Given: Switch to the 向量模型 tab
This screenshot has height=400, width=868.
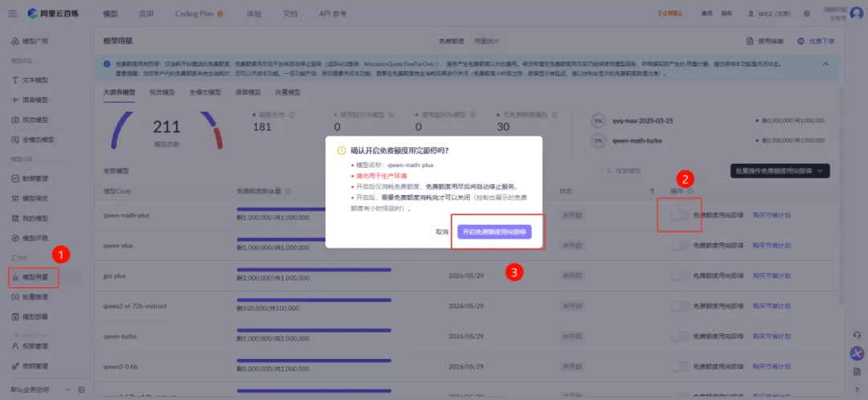Looking at the screenshot, I should [288, 92].
